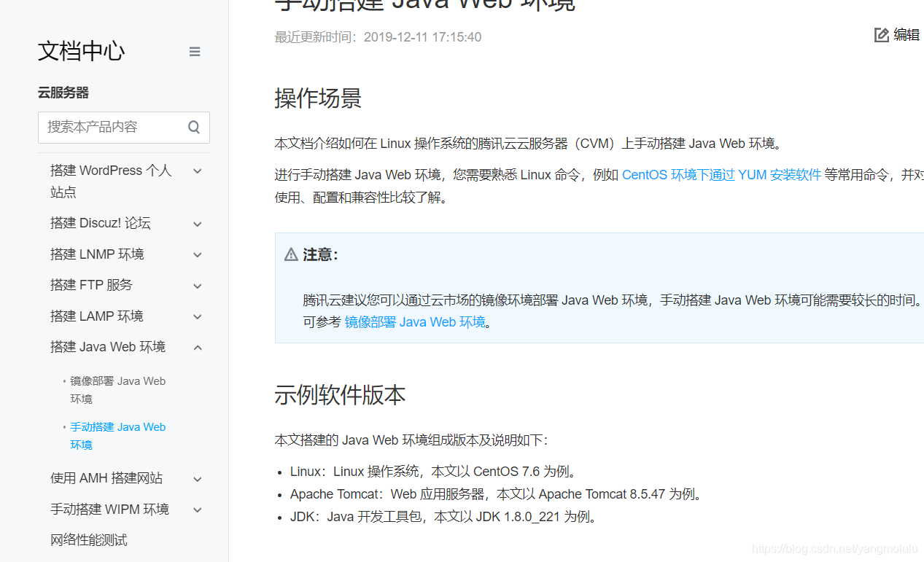Viewport: 924px width, 562px height.
Task: Select the bullet icon before 镜像部署 Java Web 环境
Action: (x=63, y=381)
